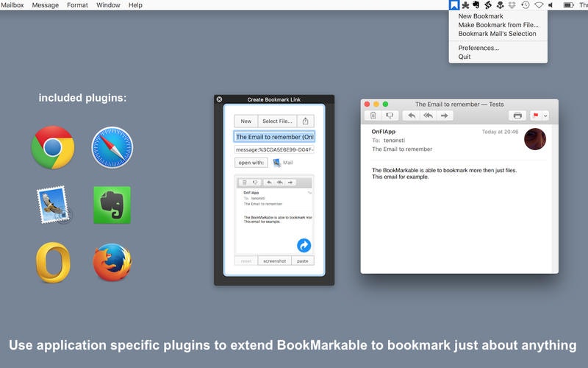Click the reset button

click(246, 261)
